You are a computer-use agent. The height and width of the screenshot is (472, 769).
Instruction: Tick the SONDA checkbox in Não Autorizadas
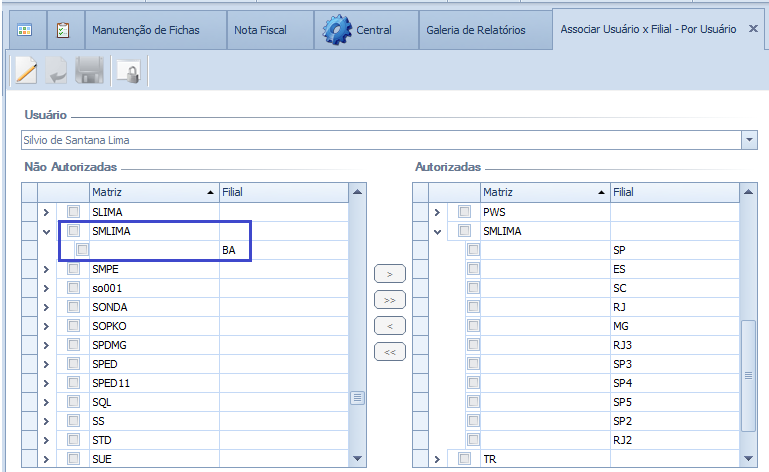tap(73, 307)
